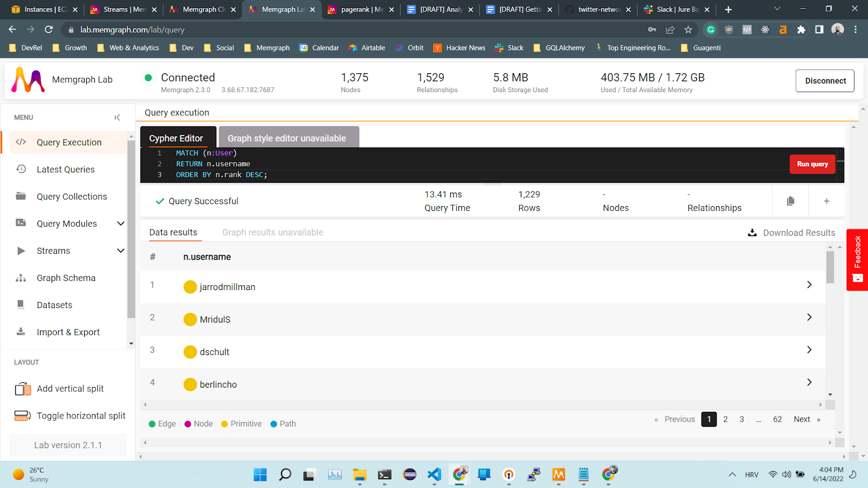Click the Memgraph Lab logo
The image size is (868, 488).
28,80
